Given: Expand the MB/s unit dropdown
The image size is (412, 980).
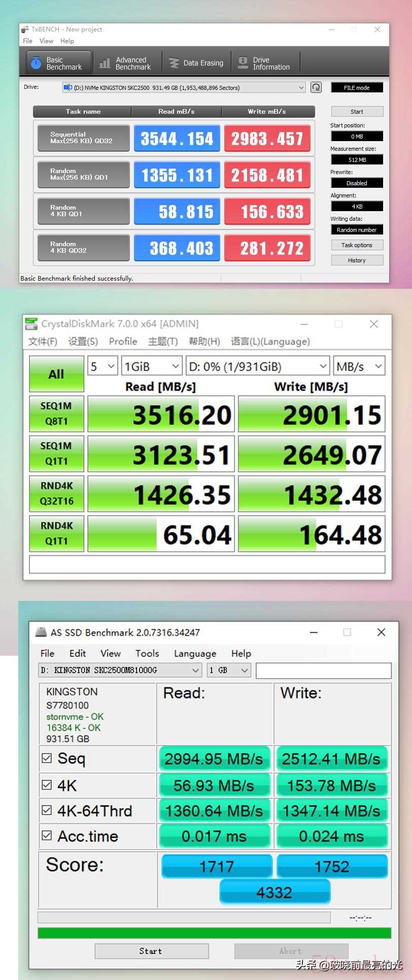Looking at the screenshot, I should click(x=359, y=366).
